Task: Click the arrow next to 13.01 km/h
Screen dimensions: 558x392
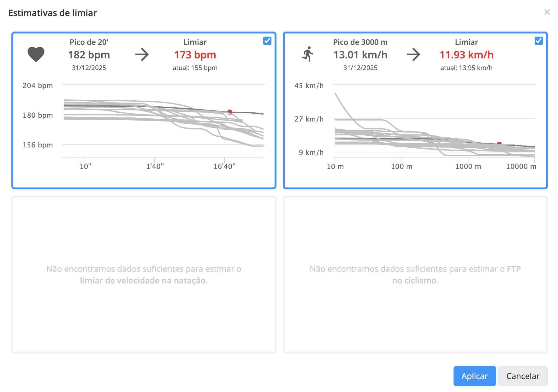Action: tap(413, 54)
